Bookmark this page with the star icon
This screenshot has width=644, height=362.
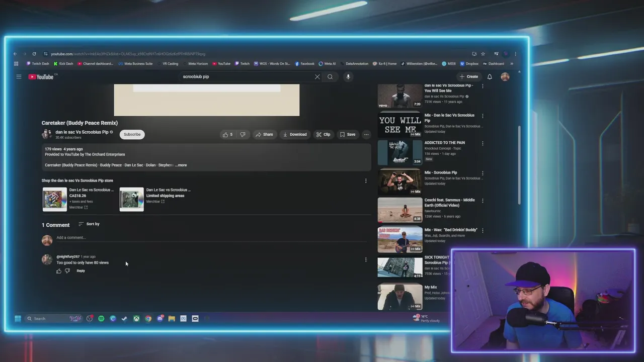click(x=483, y=54)
